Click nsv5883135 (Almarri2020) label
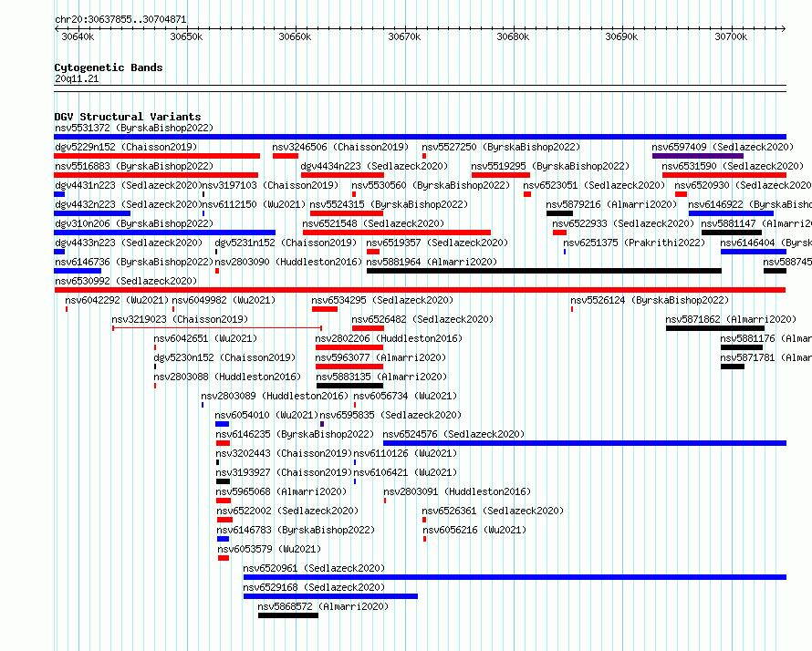812x651 pixels. coord(381,377)
